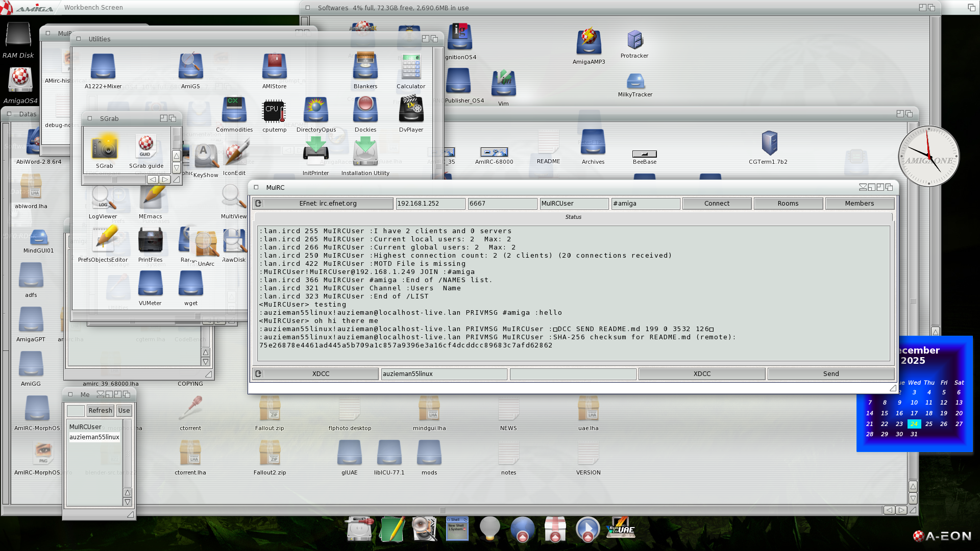Open the MilkyTracker drawer
The image size is (980, 551).
[x=635, y=81]
